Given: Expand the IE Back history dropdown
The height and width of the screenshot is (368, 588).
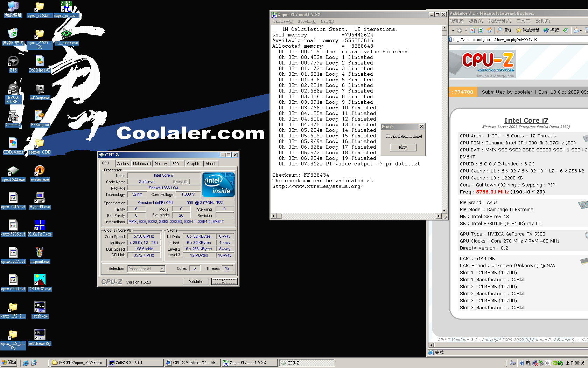Looking at the screenshot, I should point(453,30).
